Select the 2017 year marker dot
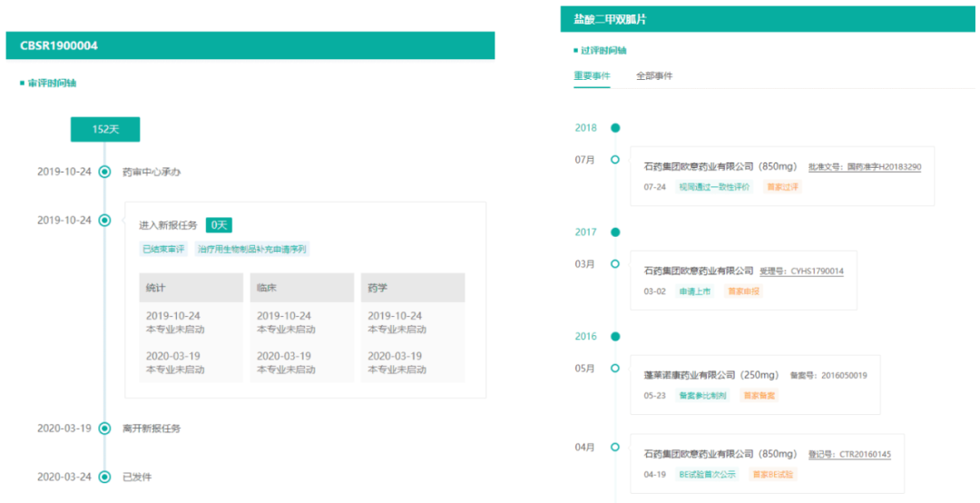Image resolution: width=980 pixels, height=503 pixels. (x=615, y=232)
